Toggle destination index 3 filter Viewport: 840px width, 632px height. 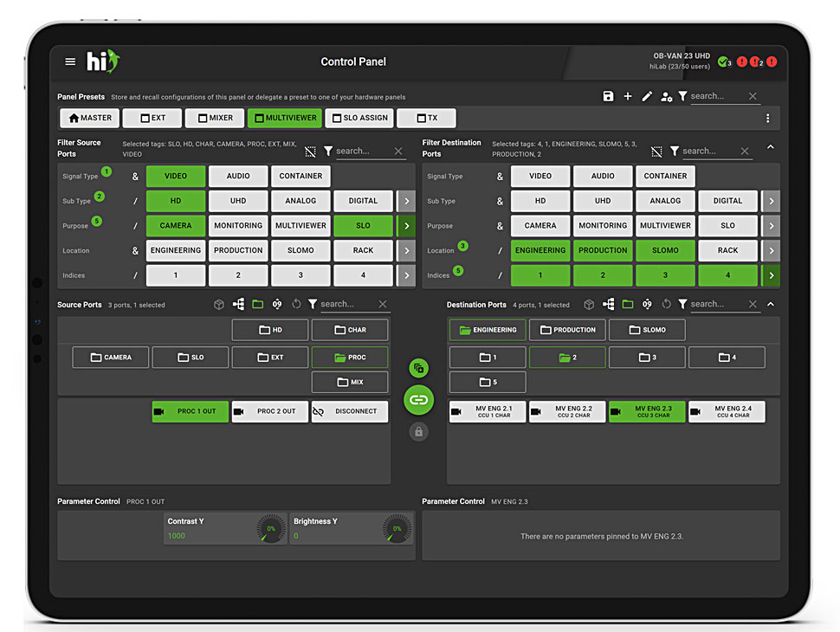point(665,275)
